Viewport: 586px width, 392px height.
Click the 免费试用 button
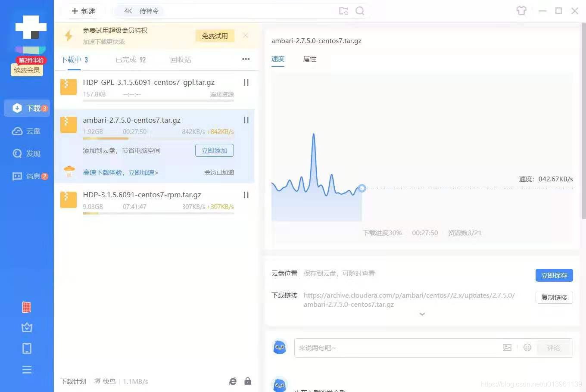tap(215, 36)
